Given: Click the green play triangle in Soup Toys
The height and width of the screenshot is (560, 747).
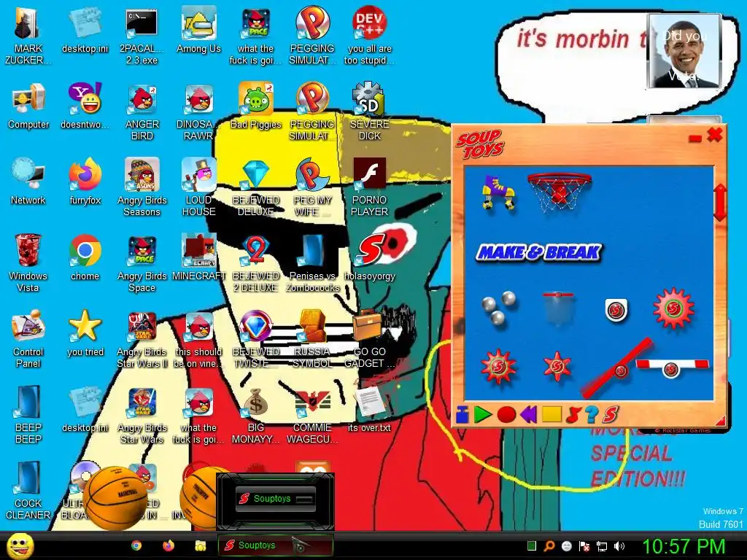Looking at the screenshot, I should [x=482, y=415].
